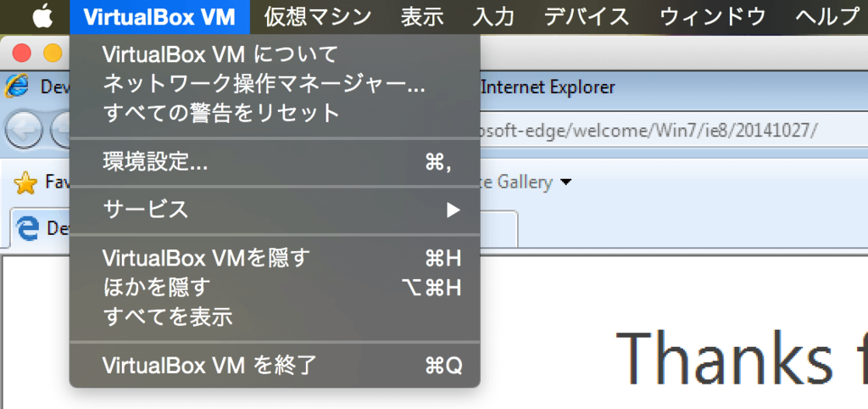
Task: Open the Gallery dropdown arrow in favorites bar
Action: click(565, 182)
